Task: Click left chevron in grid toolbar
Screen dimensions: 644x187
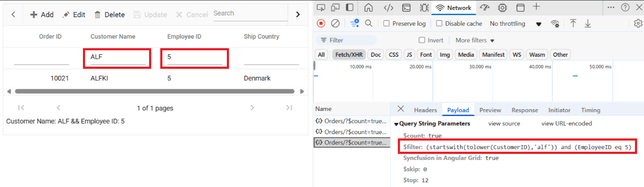Action: click(x=13, y=15)
